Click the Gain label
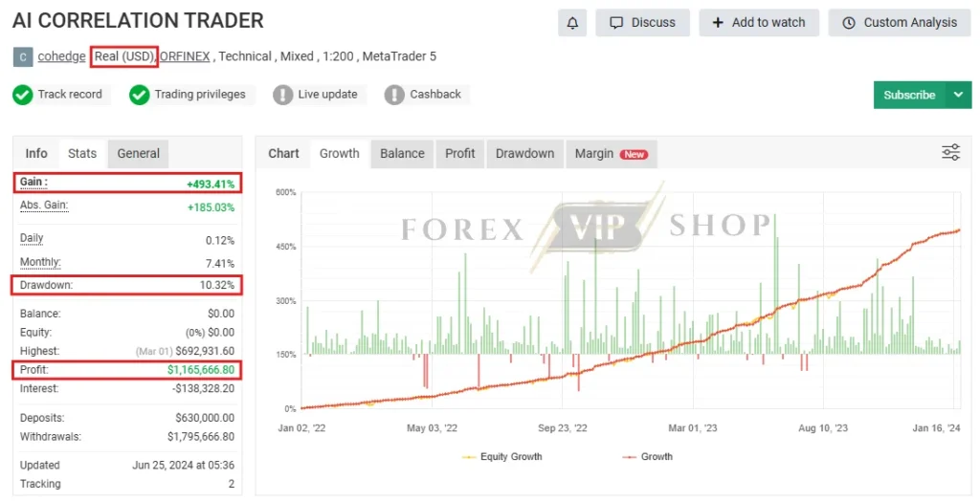Image resolution: width=980 pixels, height=501 pixels. [x=33, y=183]
